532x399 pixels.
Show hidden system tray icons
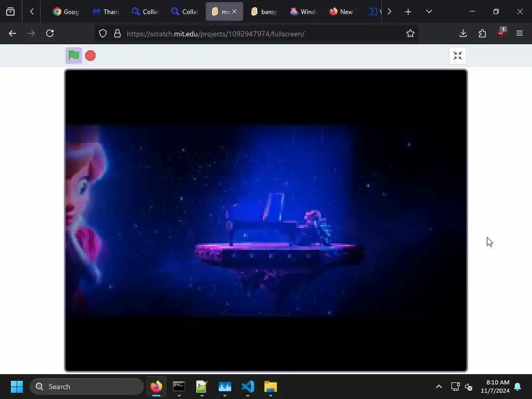[438, 387]
